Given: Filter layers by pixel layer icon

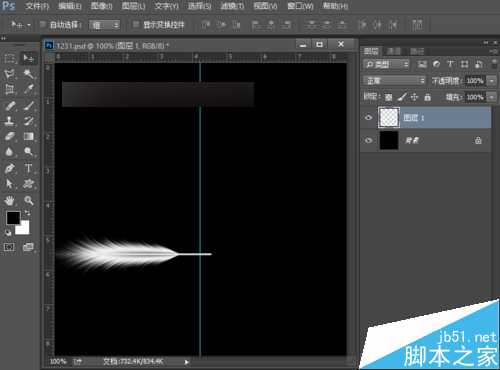Looking at the screenshot, I should [x=422, y=64].
